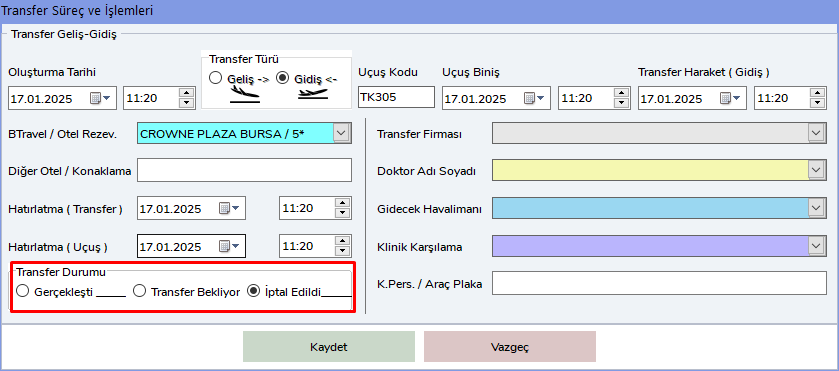839x371 pixels.
Task: Click the Doktor Adı Soyadı label
Action: pos(427,171)
